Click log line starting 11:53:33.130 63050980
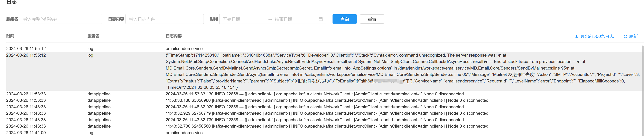The height and width of the screenshot is (136, 644). (327, 100)
